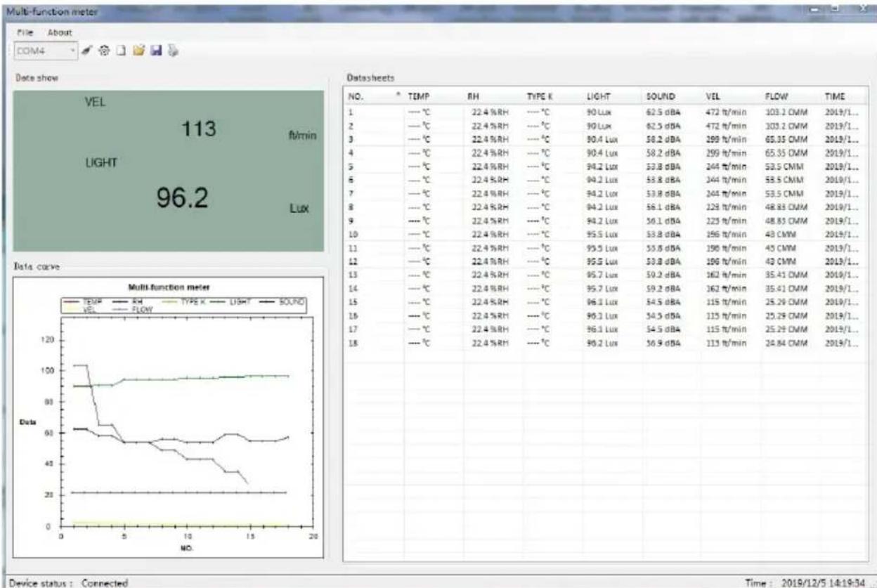Save data using the disk icon
The image size is (877, 588).
156,51
